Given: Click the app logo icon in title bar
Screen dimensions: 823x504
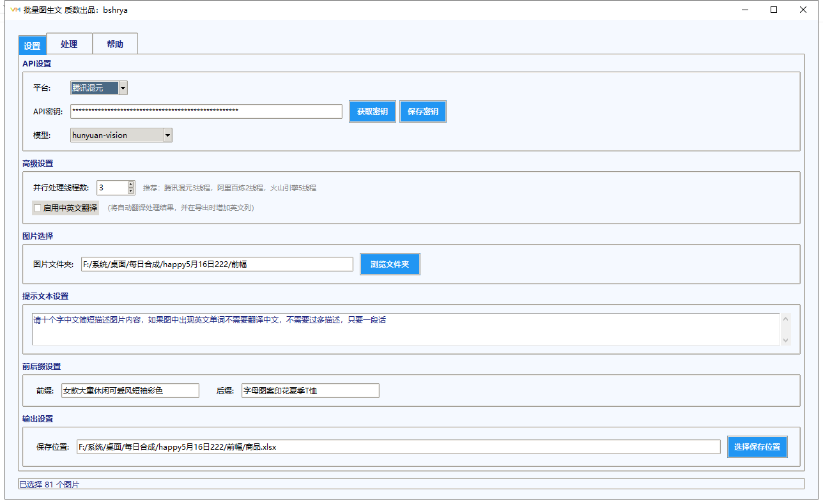Looking at the screenshot, I should (15, 10).
